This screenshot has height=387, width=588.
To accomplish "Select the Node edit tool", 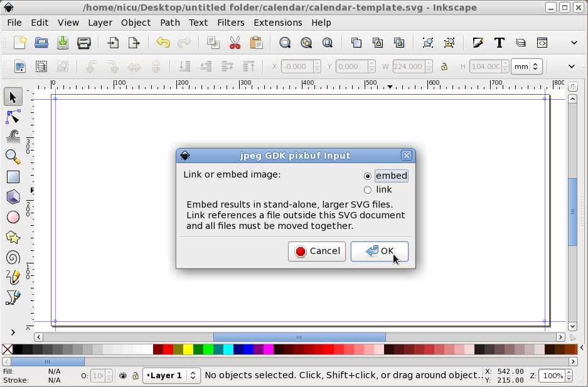I will point(13,117).
